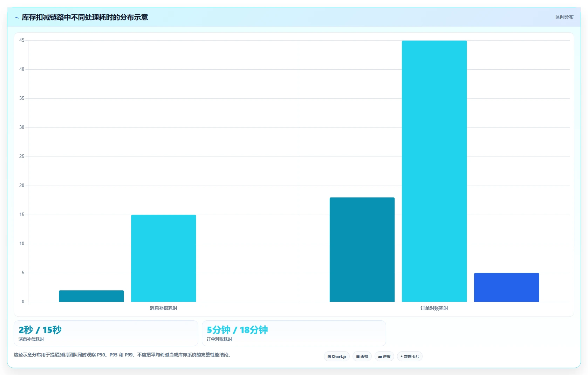The height and width of the screenshot is (375, 588).
Task: Click the 消息补偿耗时 x-axis label
Action: point(163,308)
